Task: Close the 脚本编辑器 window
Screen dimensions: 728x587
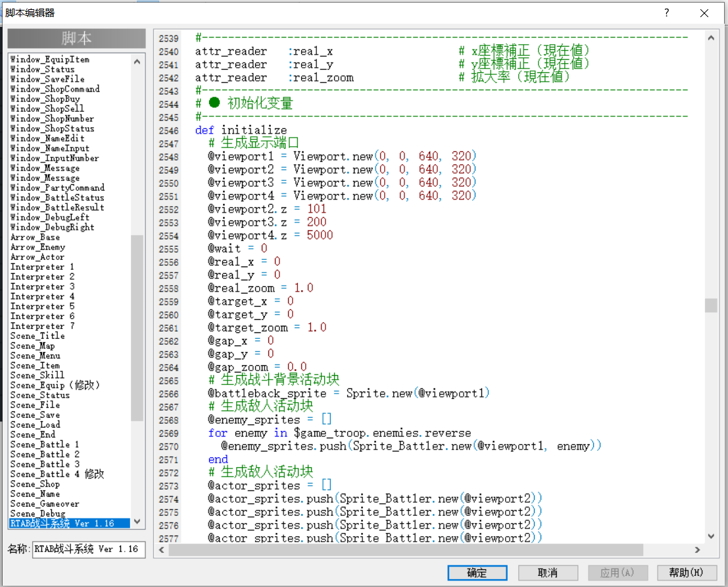Action: (x=704, y=13)
